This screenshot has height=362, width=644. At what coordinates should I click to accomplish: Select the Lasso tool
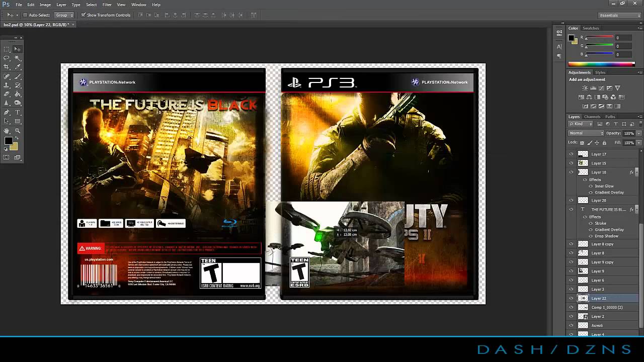pyautogui.click(x=7, y=58)
